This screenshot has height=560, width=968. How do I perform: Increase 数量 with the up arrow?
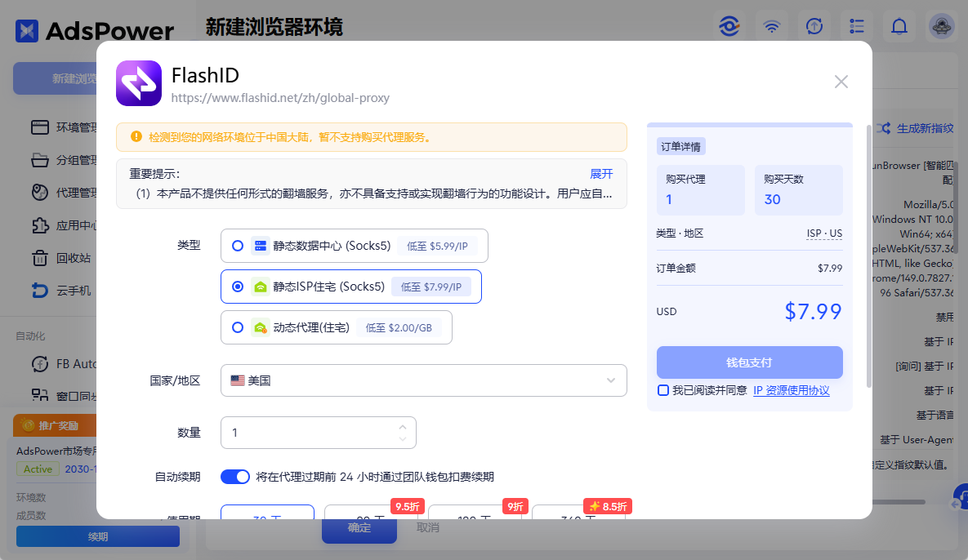(403, 426)
